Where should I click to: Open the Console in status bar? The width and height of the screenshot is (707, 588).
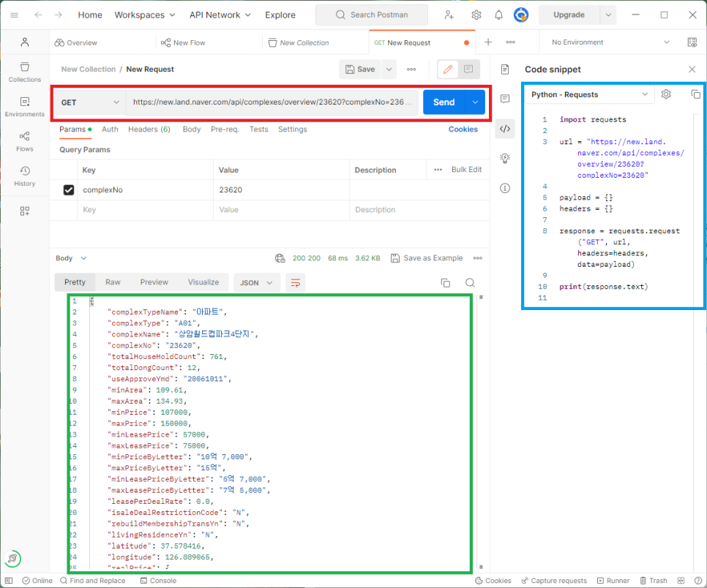[x=158, y=581]
